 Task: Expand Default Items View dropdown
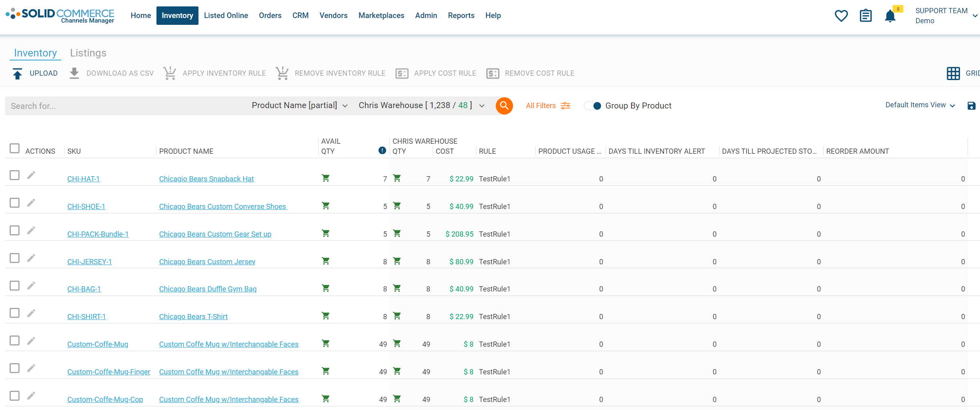click(920, 105)
